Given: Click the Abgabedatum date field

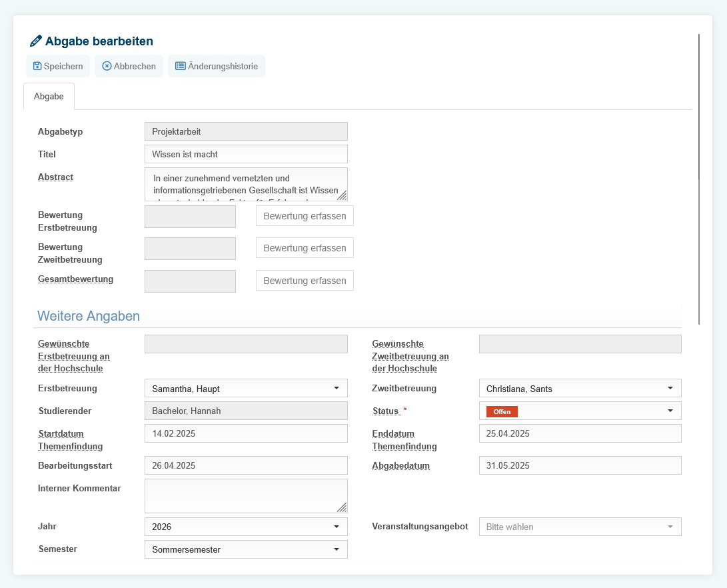Looking at the screenshot, I should (580, 465).
